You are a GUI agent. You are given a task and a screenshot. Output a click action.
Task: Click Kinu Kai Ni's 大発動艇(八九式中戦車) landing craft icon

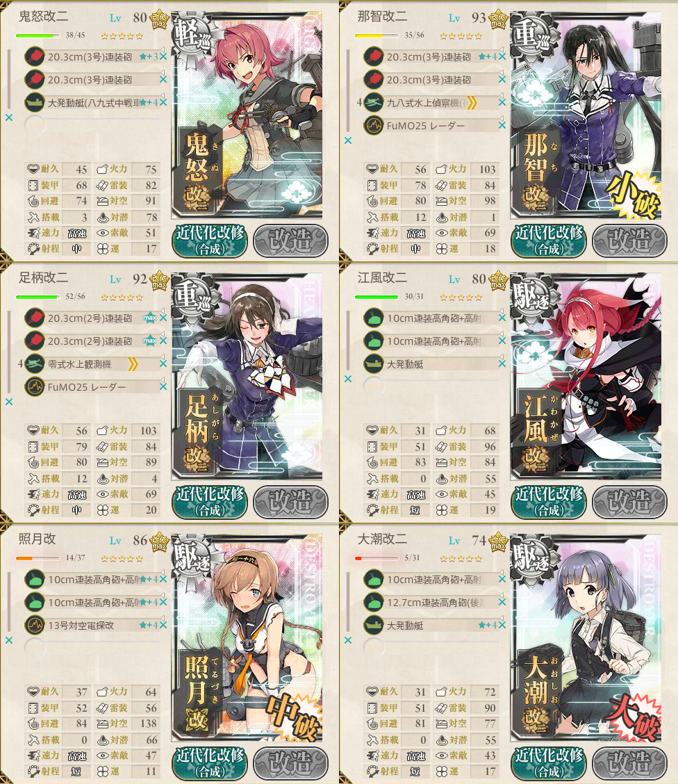click(35, 102)
